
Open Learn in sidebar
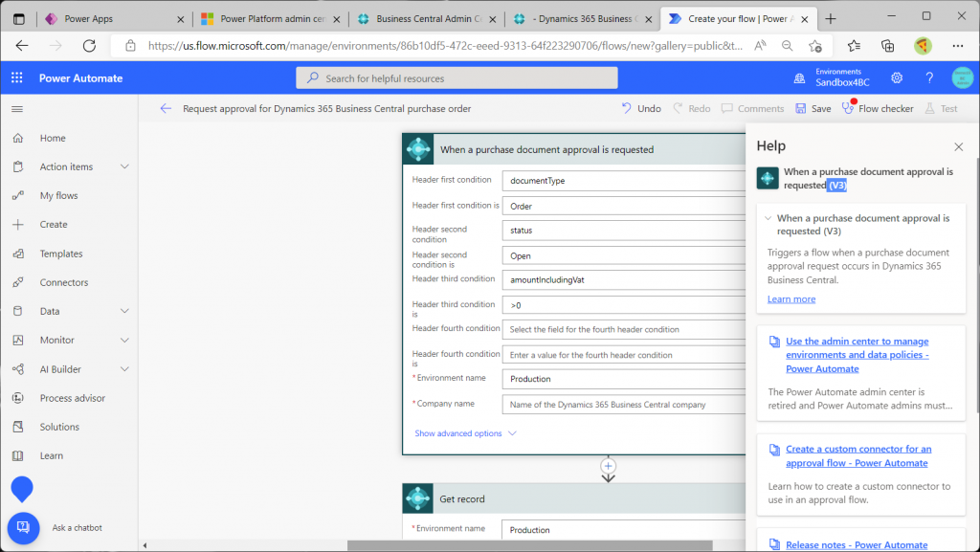click(x=52, y=455)
